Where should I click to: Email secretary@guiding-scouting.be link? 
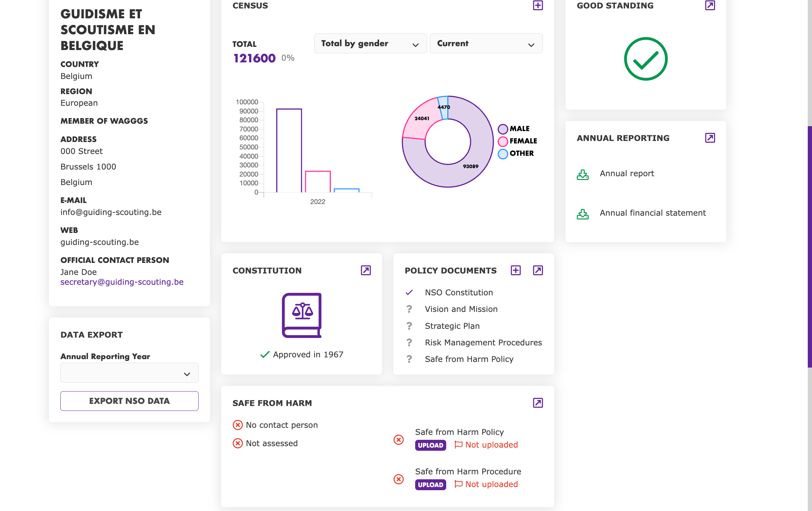(122, 282)
